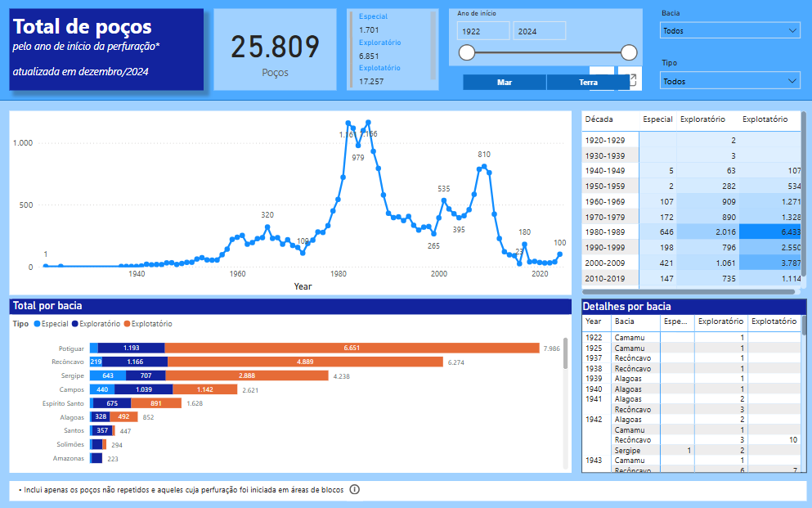This screenshot has height=508, width=812.
Task: Click the left handle of the year slider
Action: click(x=467, y=53)
